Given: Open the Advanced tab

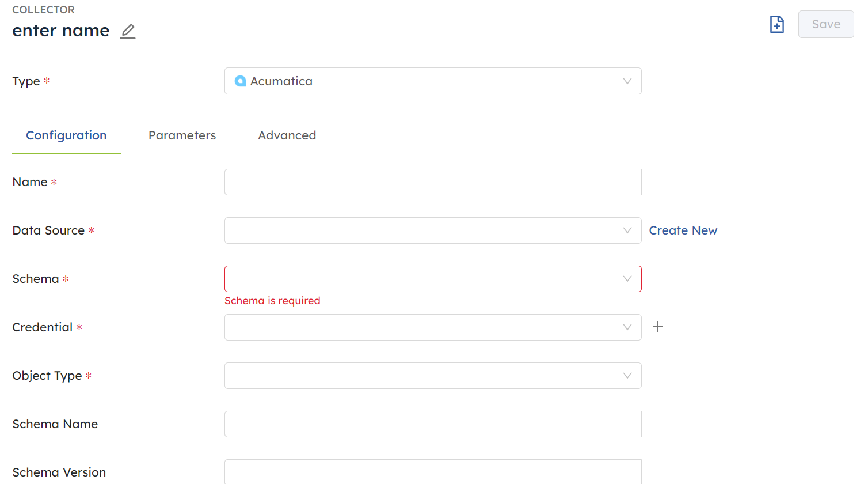Looking at the screenshot, I should [x=287, y=135].
